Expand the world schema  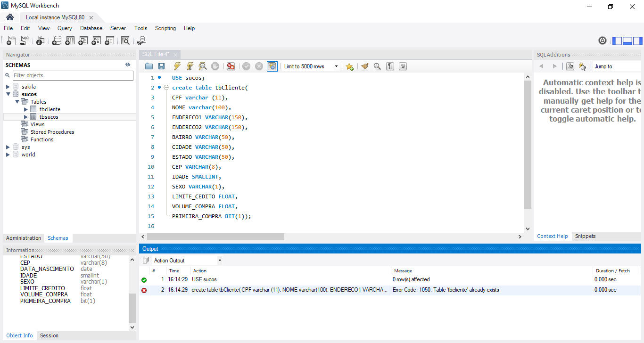point(8,155)
